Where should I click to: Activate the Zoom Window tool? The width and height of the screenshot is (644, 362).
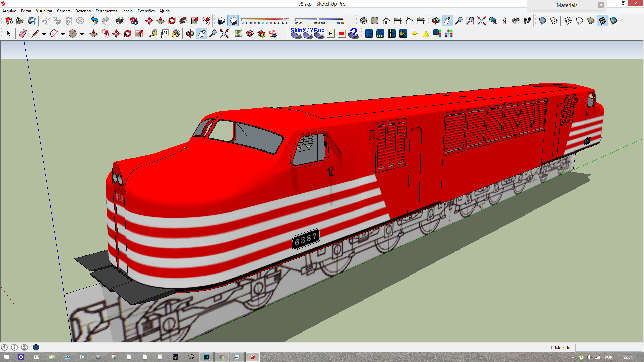[x=470, y=21]
